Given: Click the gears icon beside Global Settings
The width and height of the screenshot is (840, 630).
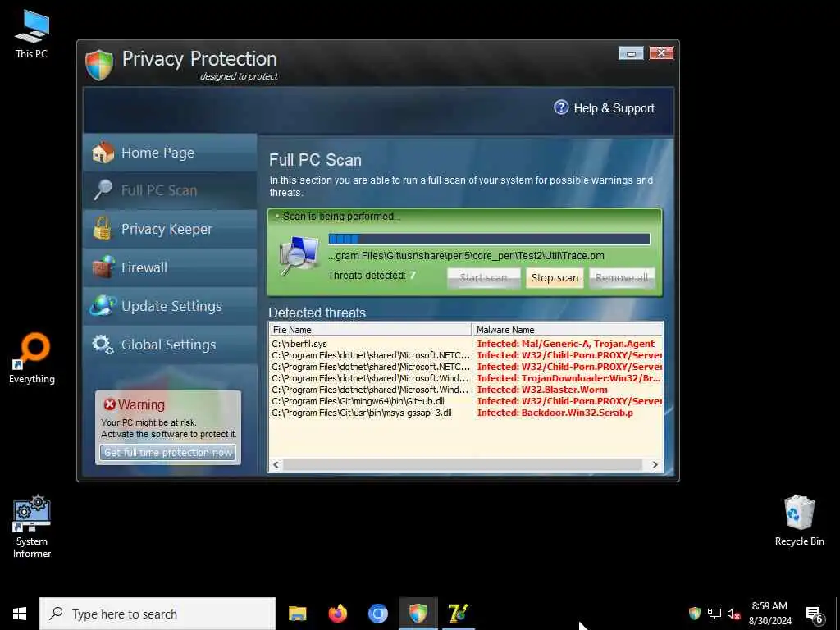Looking at the screenshot, I should coord(103,345).
